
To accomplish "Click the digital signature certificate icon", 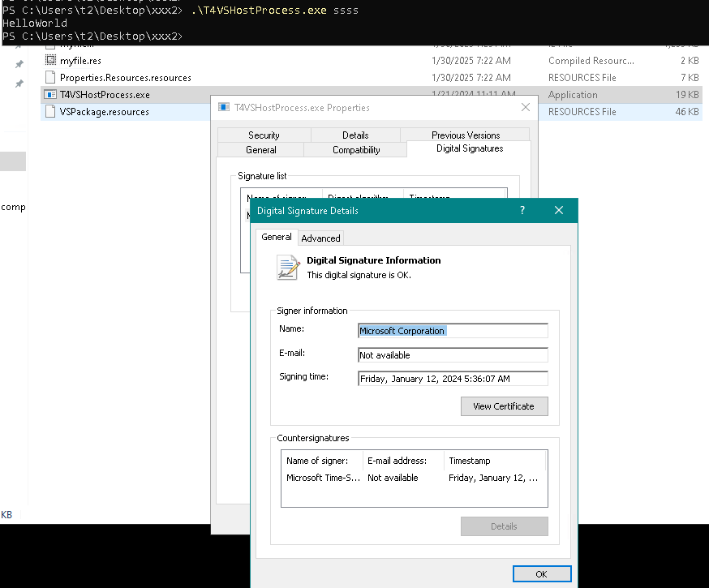I will [288, 268].
